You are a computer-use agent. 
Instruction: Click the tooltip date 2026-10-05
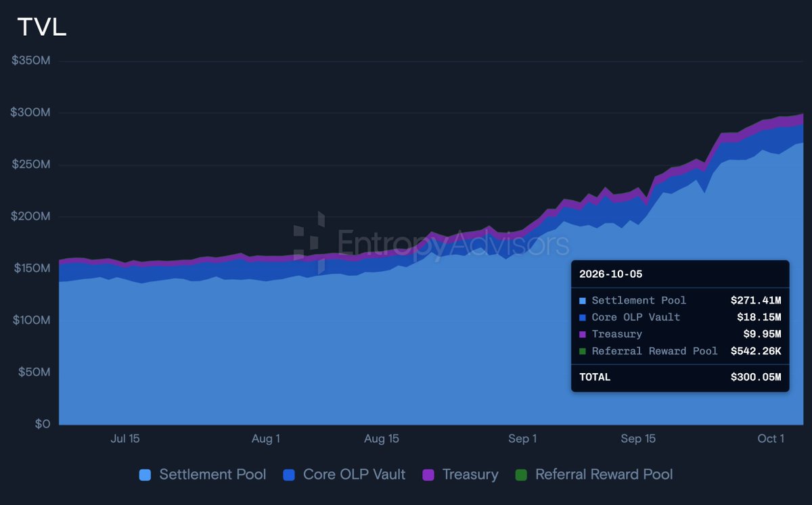tap(611, 274)
